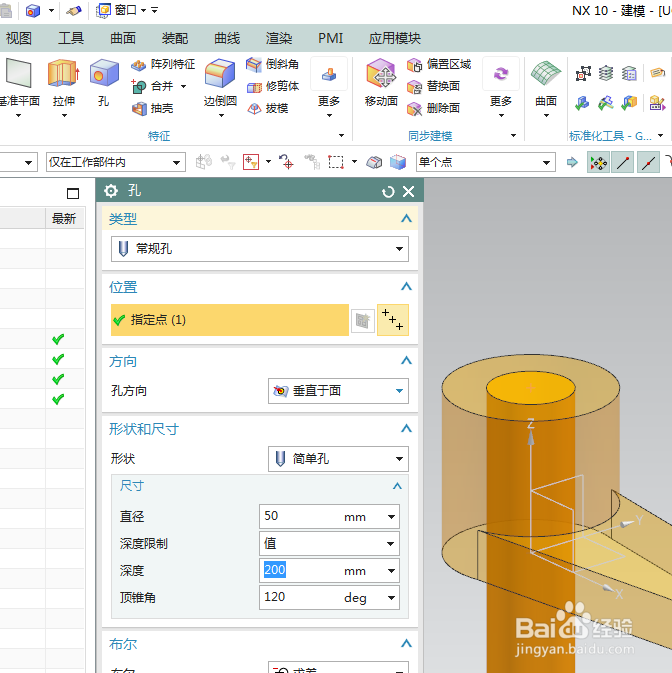
Task: Open the point dialog button beside 指定点
Action: tap(363, 320)
